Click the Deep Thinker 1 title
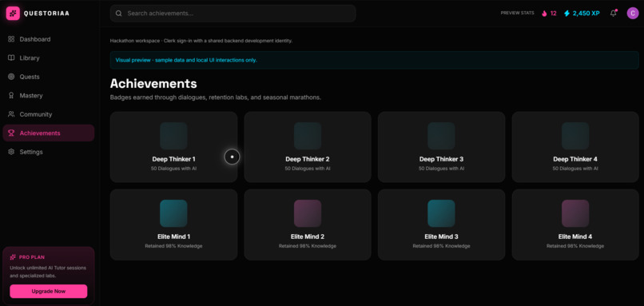 point(173,159)
